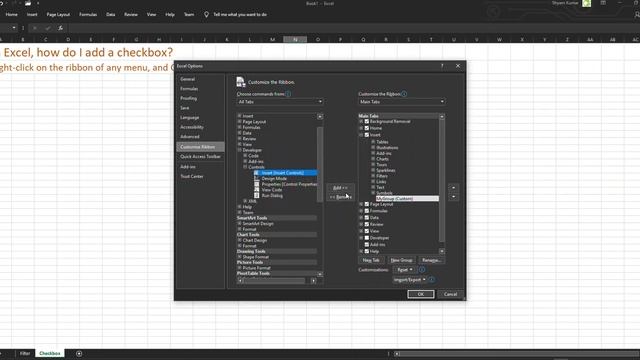Screen dimensions: 640x360
Task: Toggle the View checkbox in Main Tabs list
Action: click(367, 231)
